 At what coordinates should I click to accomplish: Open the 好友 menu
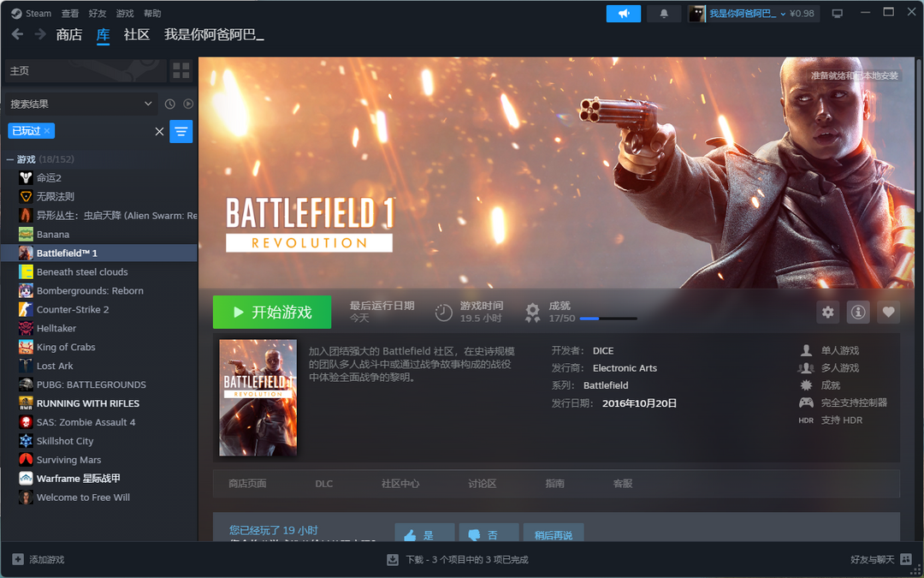(x=98, y=13)
